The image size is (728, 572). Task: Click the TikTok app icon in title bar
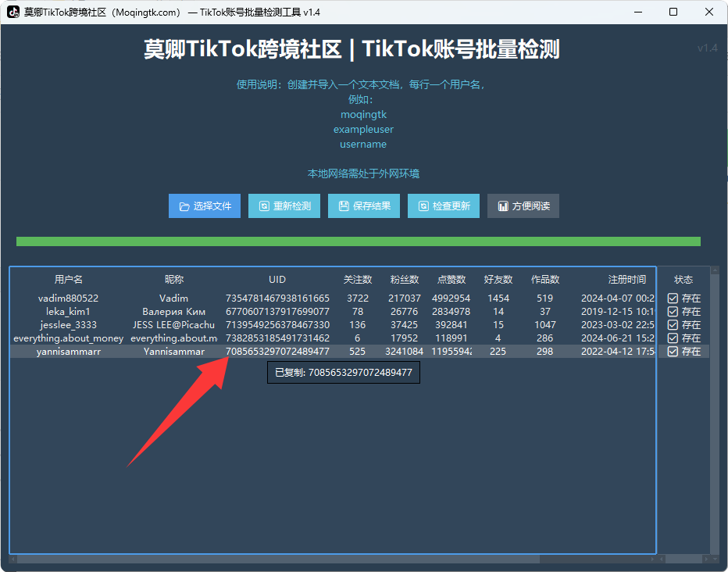pyautogui.click(x=13, y=13)
